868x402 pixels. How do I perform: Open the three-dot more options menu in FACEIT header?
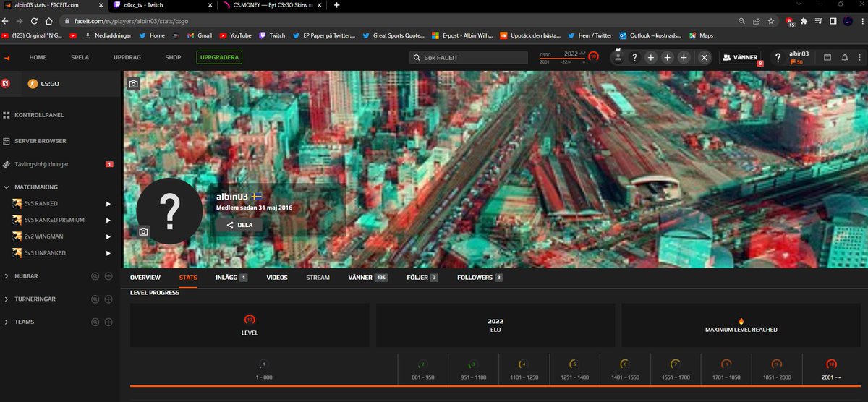coord(859,58)
